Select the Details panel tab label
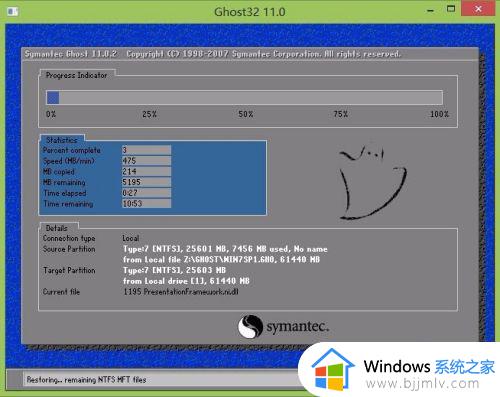This screenshot has height=397, width=500. pos(57,228)
